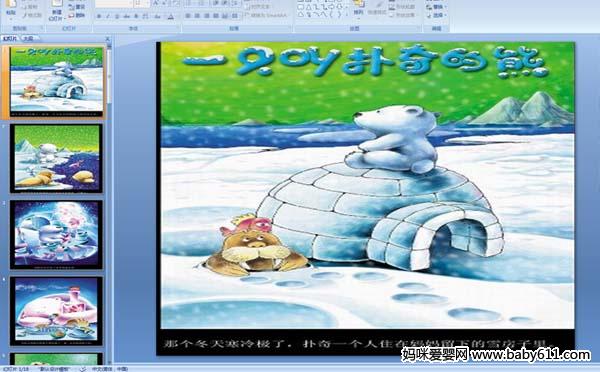Viewport: 600px width, 372px height.
Task: Click the Delete slide icon in the ribbon
Action: (77, 15)
